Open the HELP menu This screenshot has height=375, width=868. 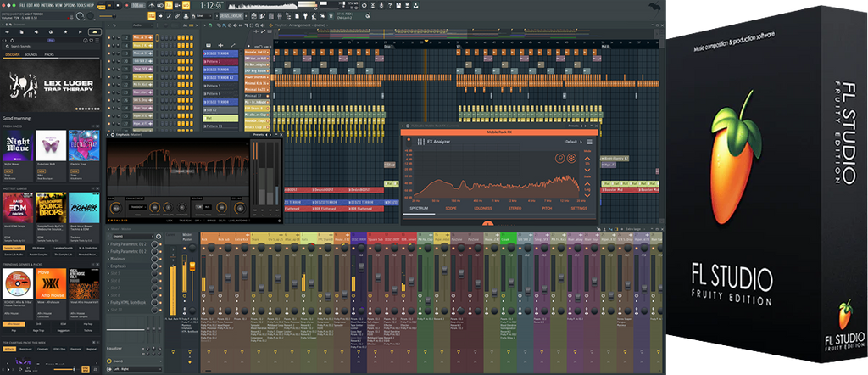tap(90, 6)
